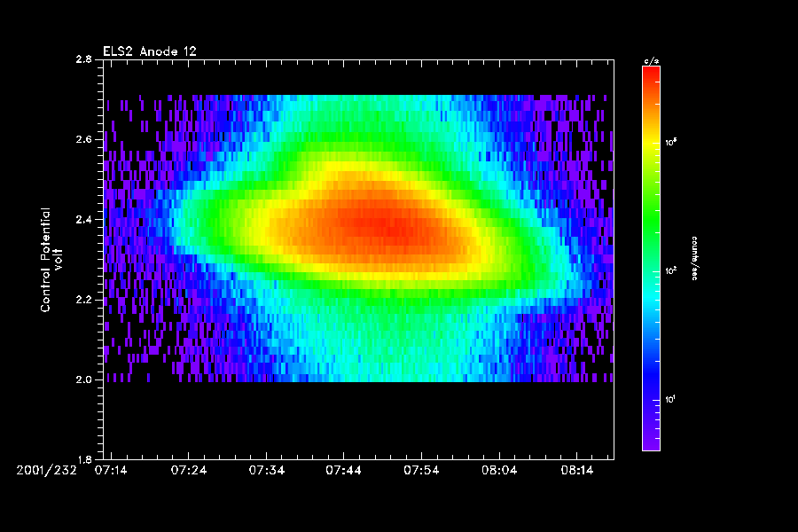Click the date label '2001/232'

[x=47, y=471]
